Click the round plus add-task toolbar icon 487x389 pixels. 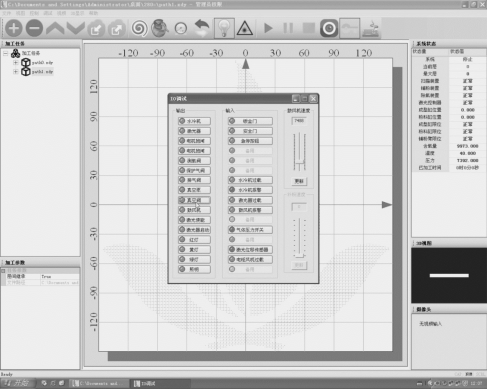pyautogui.click(x=14, y=28)
